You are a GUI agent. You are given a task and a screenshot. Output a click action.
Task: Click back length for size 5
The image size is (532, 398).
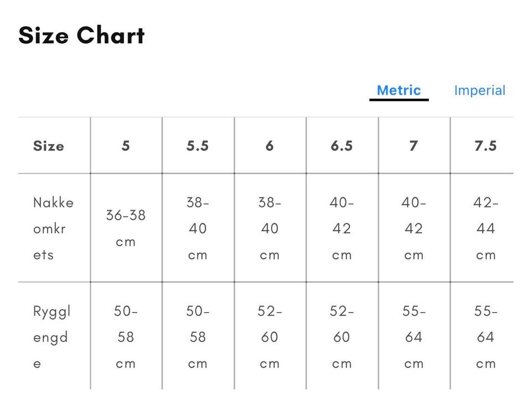pos(126,337)
